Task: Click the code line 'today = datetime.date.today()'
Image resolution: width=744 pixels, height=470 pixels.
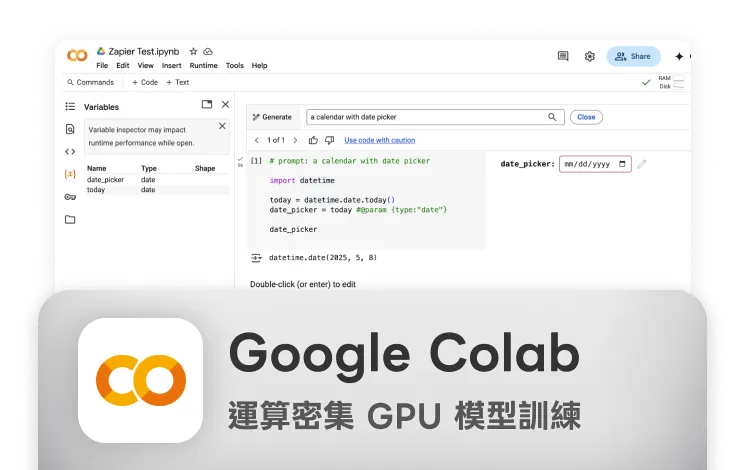Action: pos(332,200)
